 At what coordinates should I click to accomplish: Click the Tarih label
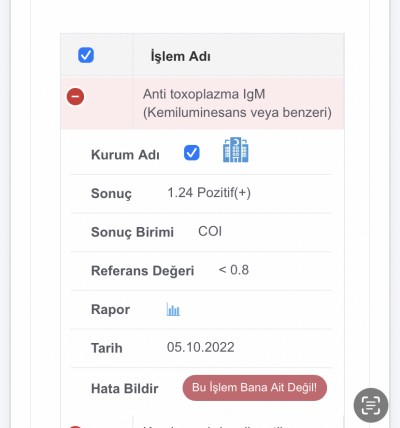coord(107,348)
